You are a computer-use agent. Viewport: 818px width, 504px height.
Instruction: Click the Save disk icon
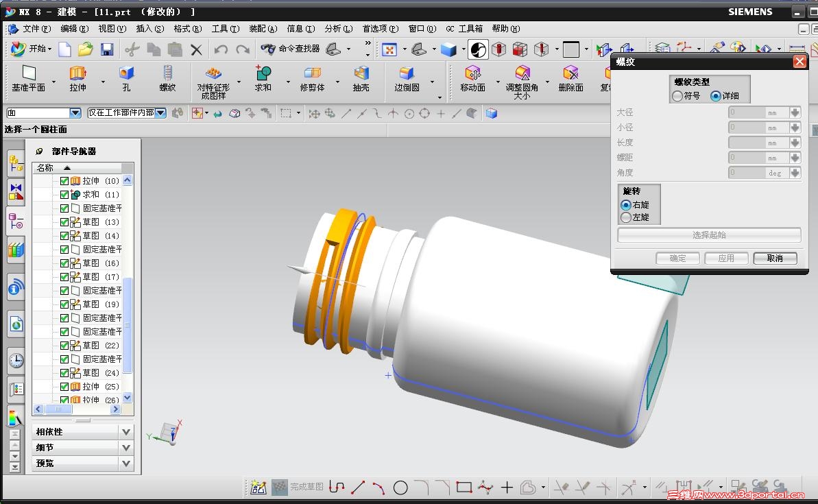107,49
